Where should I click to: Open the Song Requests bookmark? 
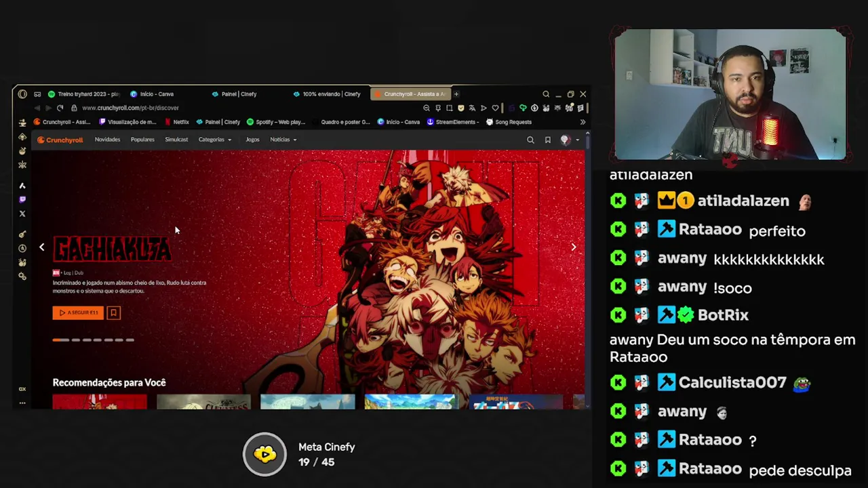(509, 122)
